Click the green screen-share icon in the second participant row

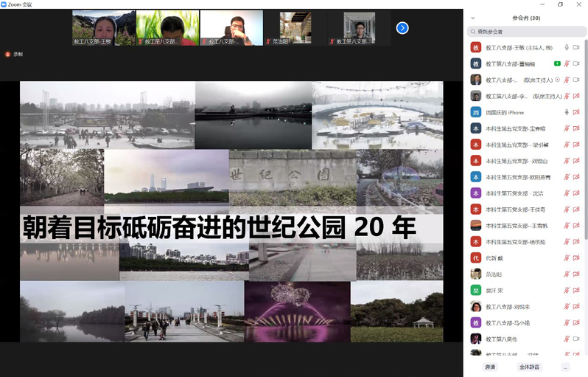pyautogui.click(x=557, y=64)
